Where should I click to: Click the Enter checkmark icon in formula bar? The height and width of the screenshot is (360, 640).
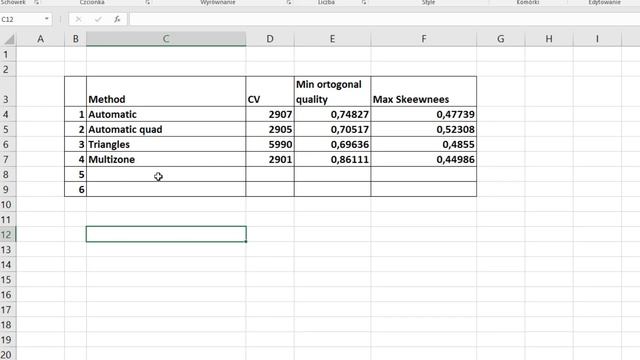tap(98, 19)
